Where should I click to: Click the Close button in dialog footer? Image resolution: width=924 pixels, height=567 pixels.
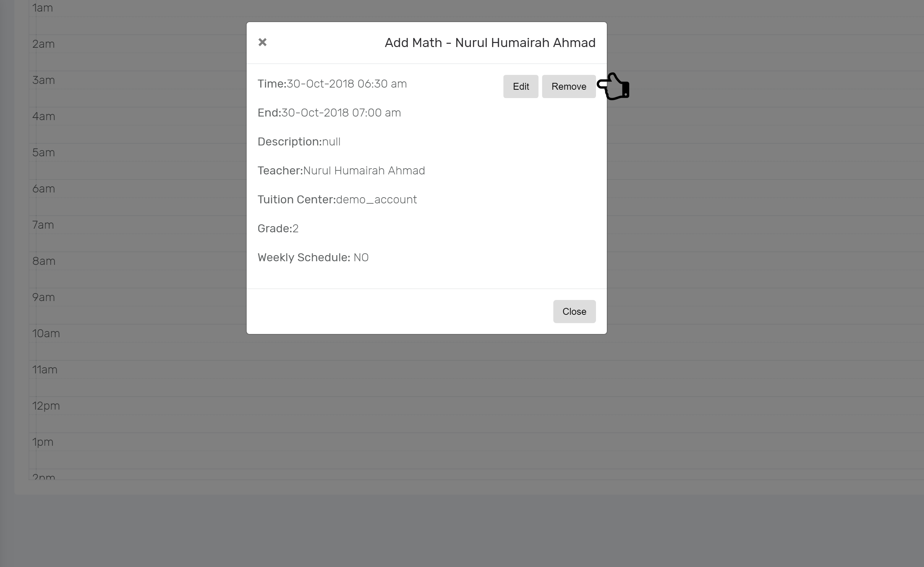click(x=574, y=311)
